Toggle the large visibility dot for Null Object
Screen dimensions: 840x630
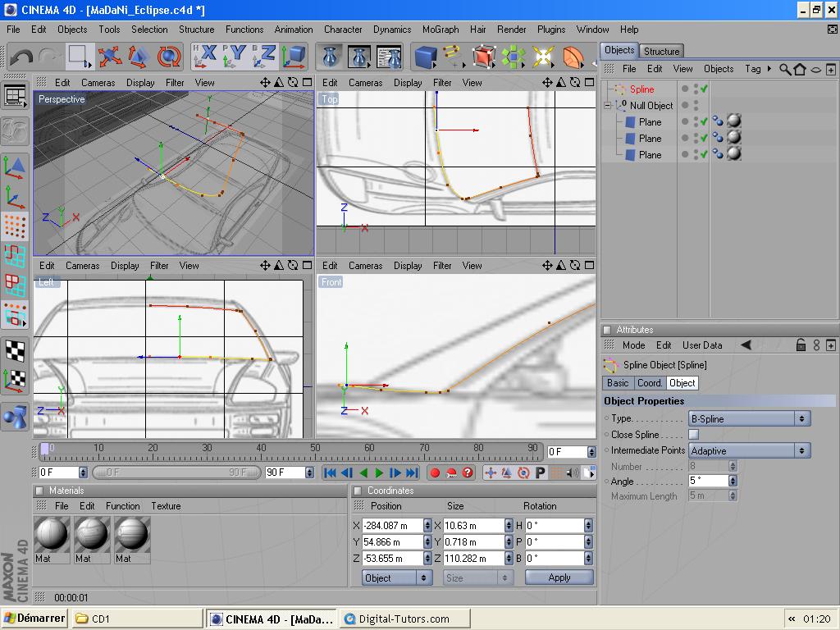[685, 106]
